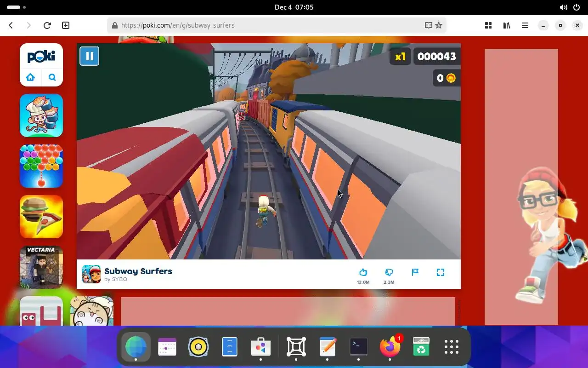Open the sushi monkey chef game thumbnail
The height and width of the screenshot is (368, 588).
(41, 115)
